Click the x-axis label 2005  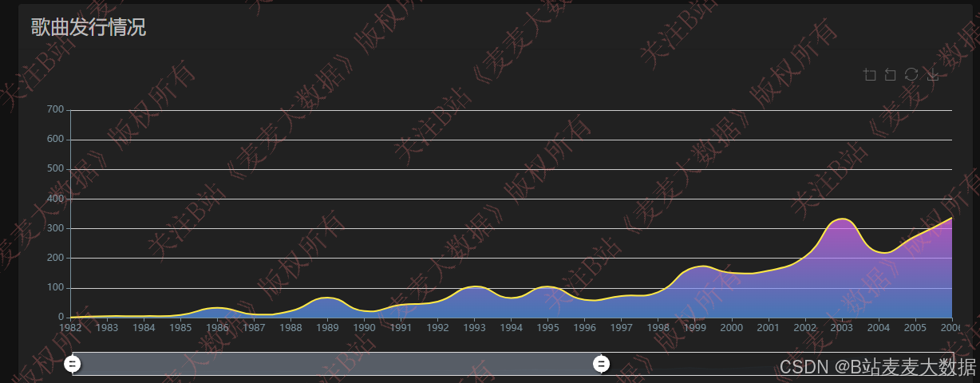[x=915, y=327]
